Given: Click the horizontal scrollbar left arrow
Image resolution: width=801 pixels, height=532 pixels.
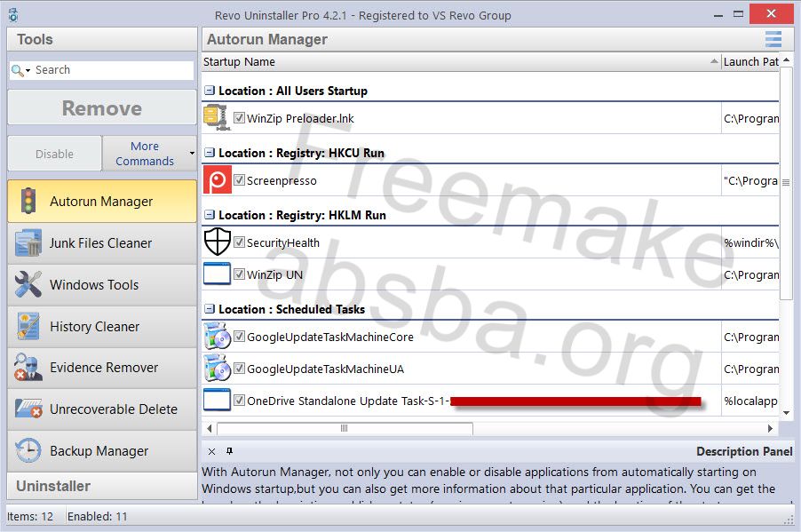Looking at the screenshot, I should coord(210,428).
